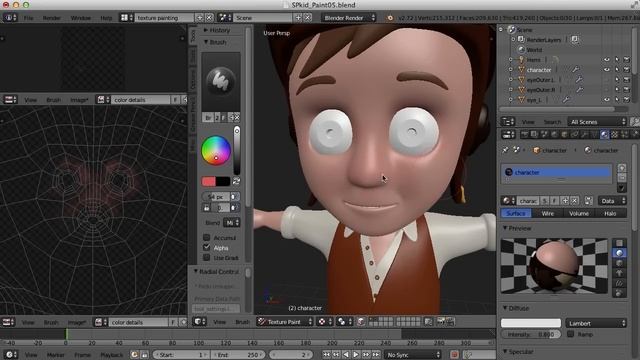Toggle strength pressure sensitivity icon

click(x=234, y=208)
